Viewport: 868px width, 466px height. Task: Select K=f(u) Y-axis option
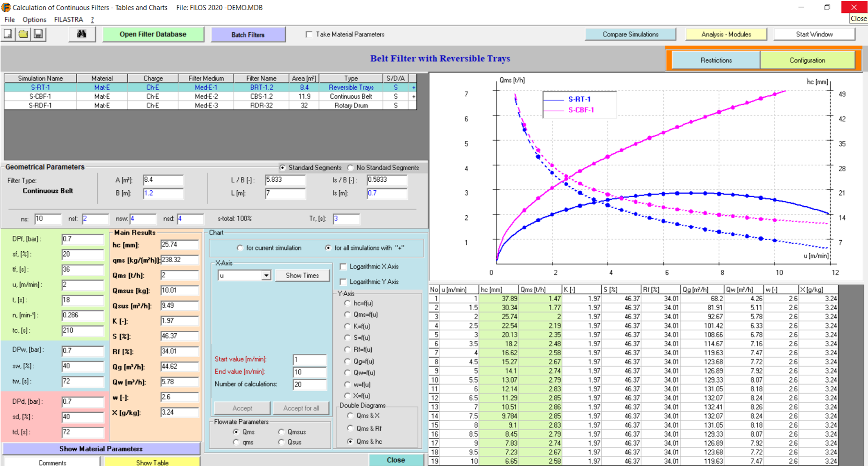[347, 326]
